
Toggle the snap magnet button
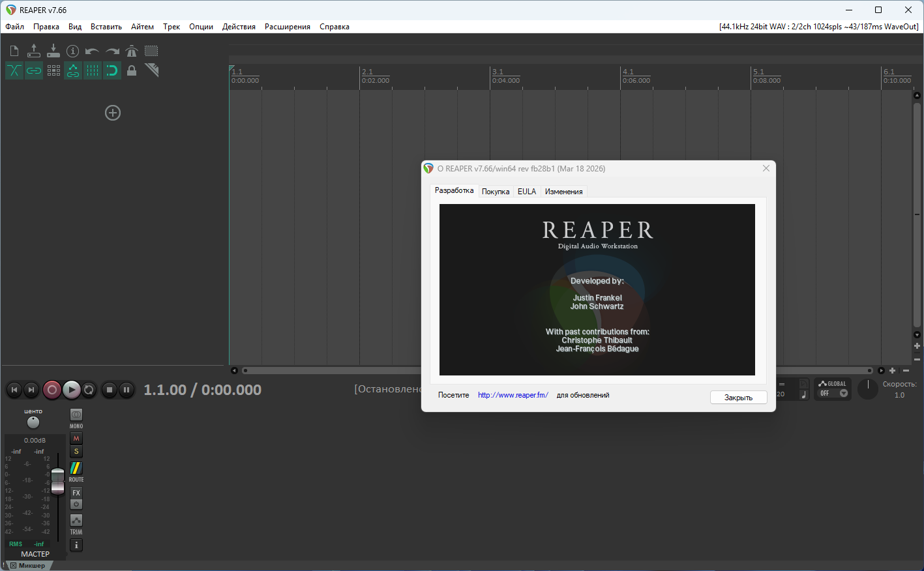[x=112, y=70]
